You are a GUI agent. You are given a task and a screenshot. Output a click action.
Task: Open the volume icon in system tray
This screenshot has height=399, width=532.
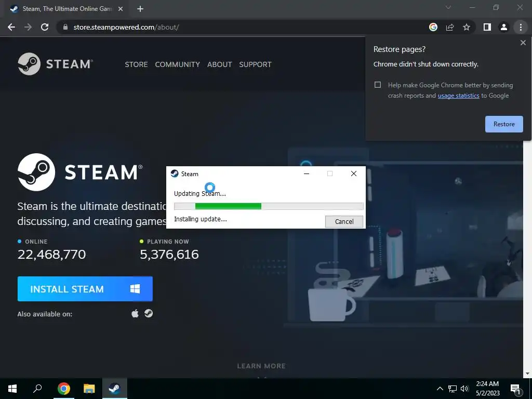pyautogui.click(x=464, y=389)
